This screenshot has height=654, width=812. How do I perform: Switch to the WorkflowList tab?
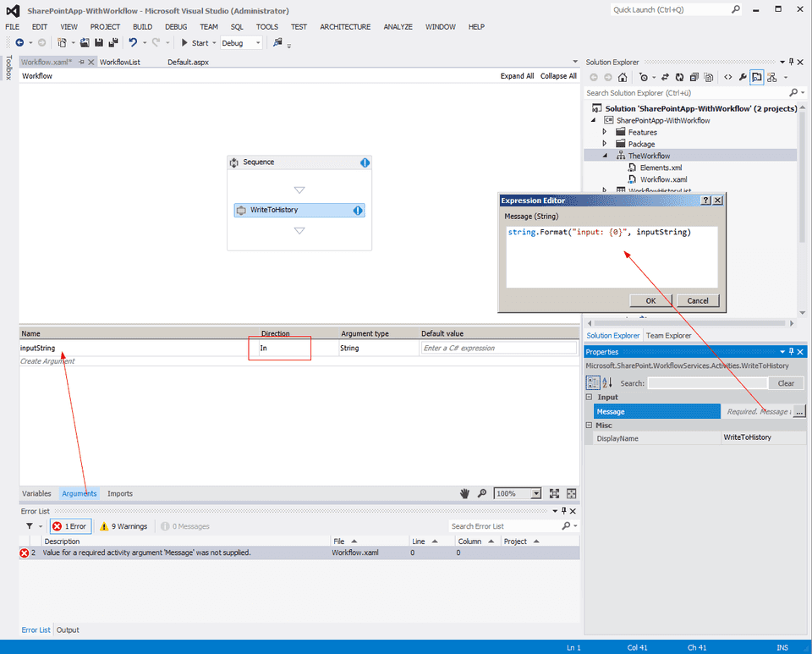pos(121,61)
